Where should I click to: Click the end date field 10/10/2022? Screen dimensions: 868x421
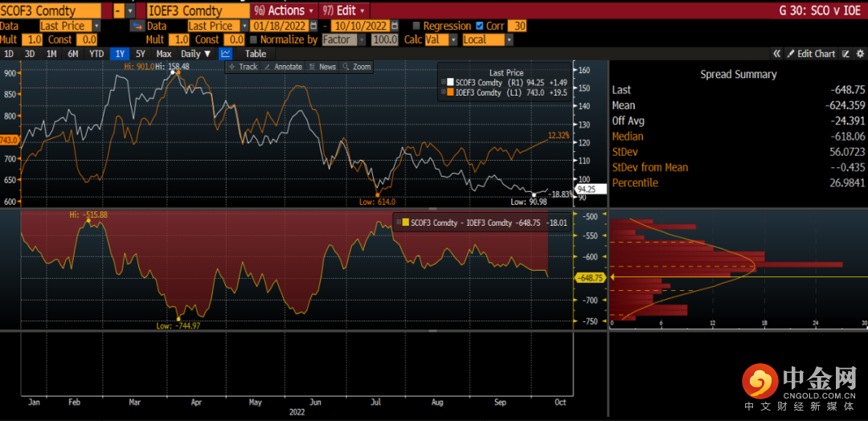[x=362, y=26]
